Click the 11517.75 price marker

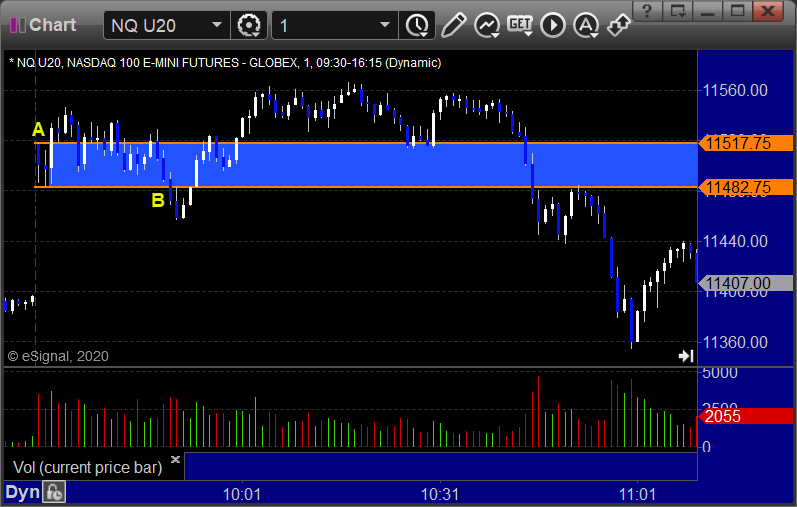coord(745,143)
